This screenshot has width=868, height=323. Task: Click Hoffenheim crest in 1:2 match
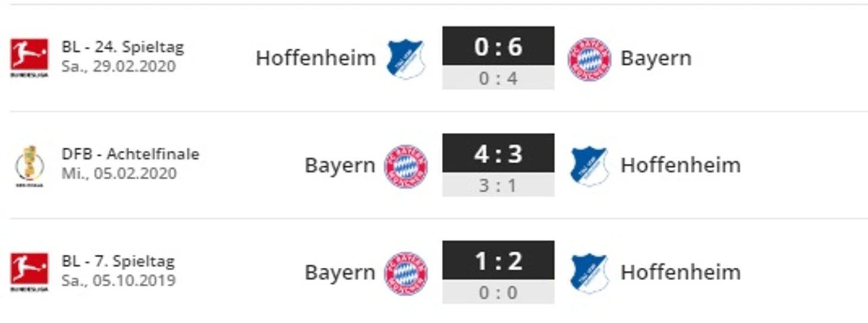pyautogui.click(x=589, y=273)
